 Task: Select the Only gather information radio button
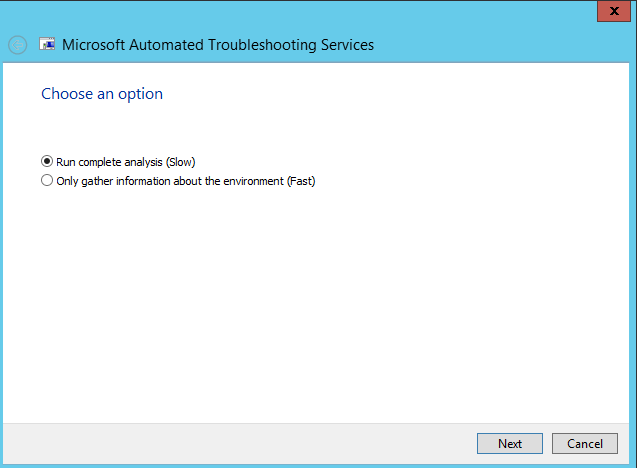tap(47, 180)
